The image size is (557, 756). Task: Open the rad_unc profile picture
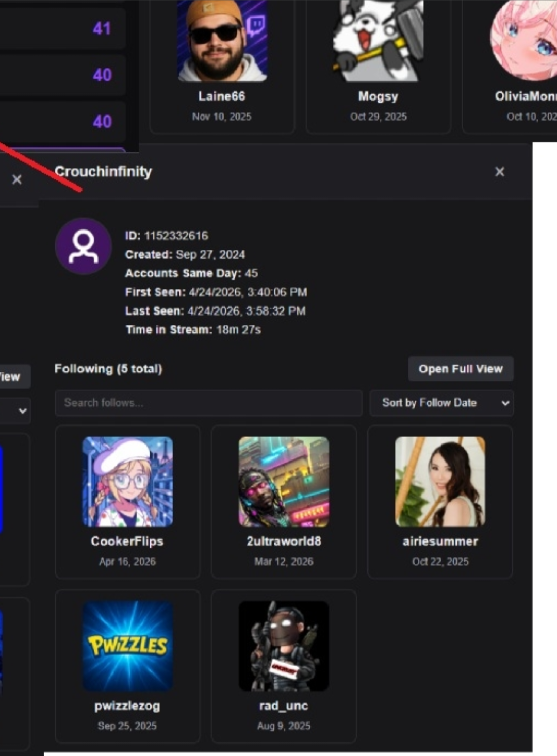pyautogui.click(x=284, y=646)
